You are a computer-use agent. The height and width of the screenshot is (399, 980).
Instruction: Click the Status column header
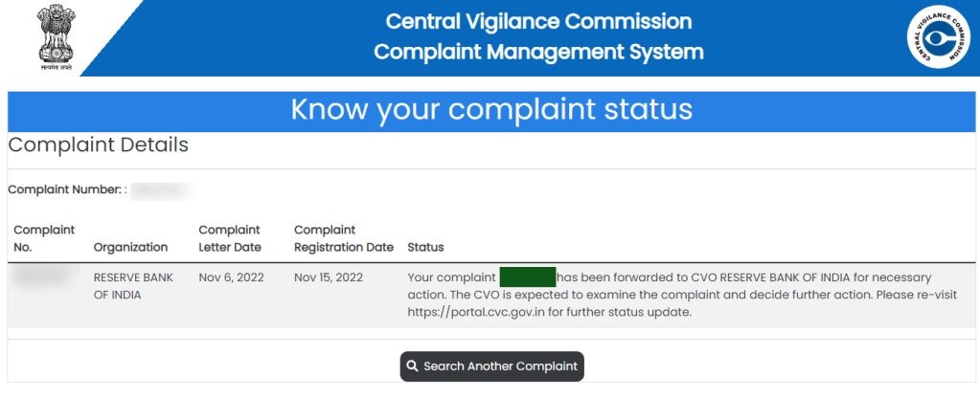pyautogui.click(x=425, y=247)
